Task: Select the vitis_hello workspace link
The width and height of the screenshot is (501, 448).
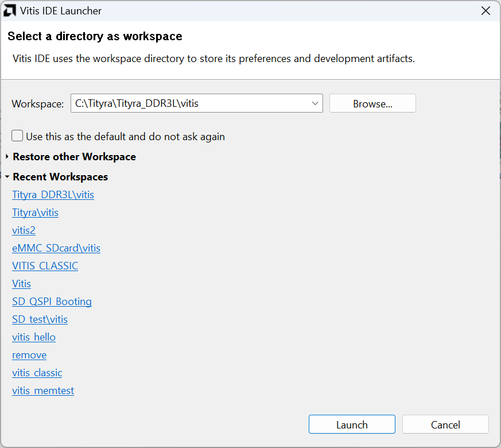Action: (x=34, y=337)
